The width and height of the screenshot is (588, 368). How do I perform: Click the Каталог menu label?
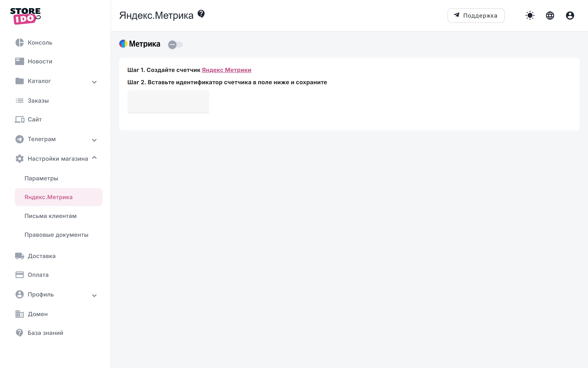[39, 81]
